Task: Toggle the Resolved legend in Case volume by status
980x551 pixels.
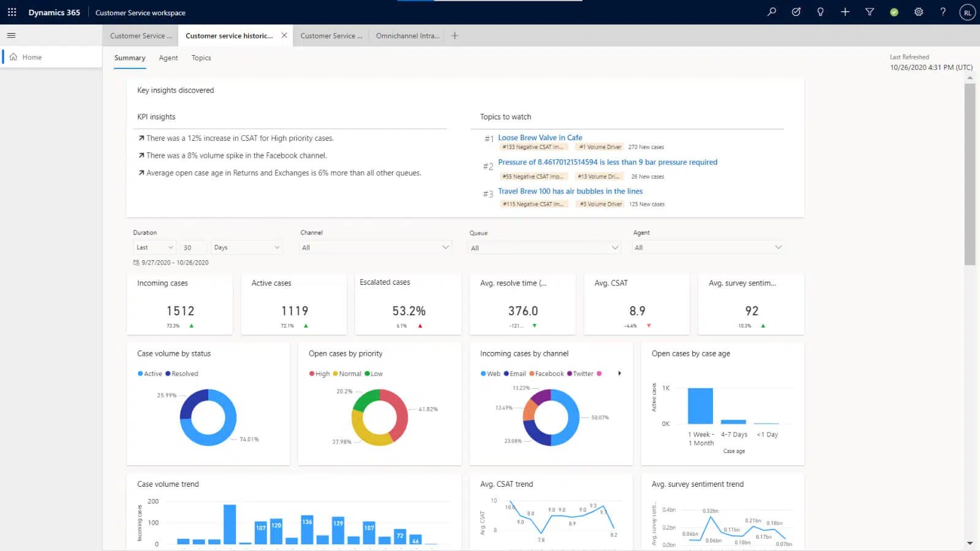Action: [x=182, y=373]
